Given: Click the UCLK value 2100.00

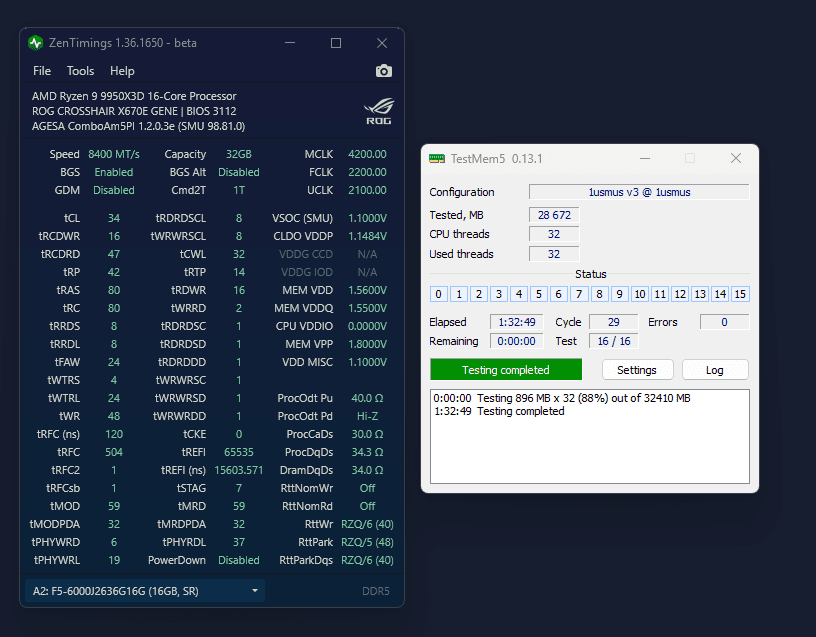Looking at the screenshot, I should [x=367, y=190].
